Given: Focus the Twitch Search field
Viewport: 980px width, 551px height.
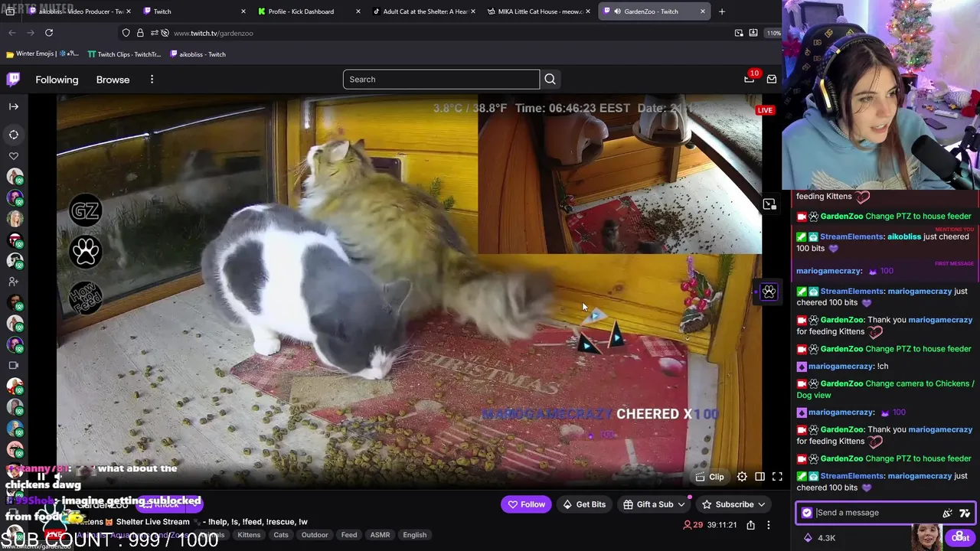Looking at the screenshot, I should click(441, 79).
